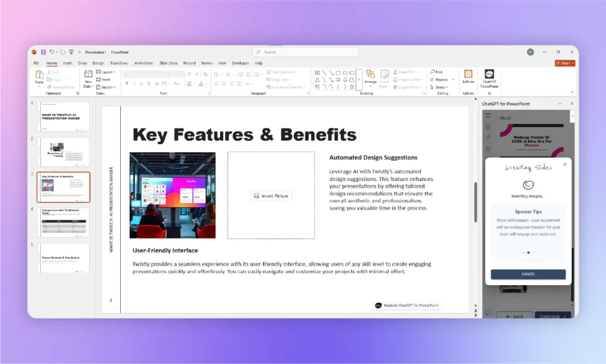Click CANCEL in Creating Slides dialog
This screenshot has width=606, height=364.
click(x=528, y=274)
